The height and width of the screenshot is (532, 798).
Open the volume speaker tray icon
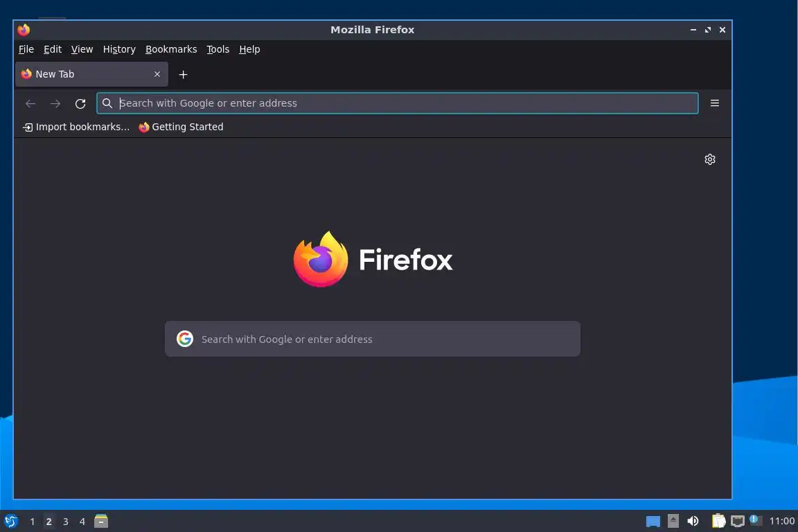[x=693, y=521]
